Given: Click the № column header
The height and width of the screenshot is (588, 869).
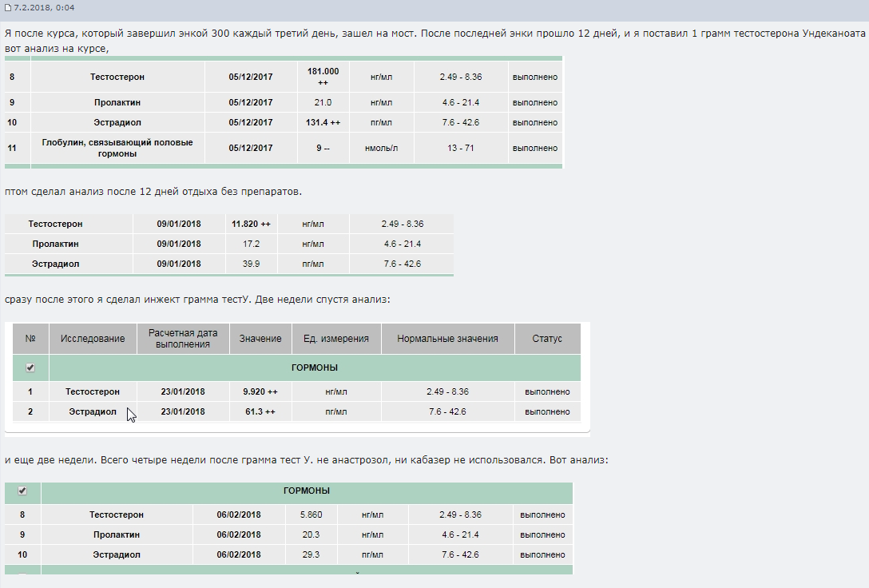Looking at the screenshot, I should [30, 339].
